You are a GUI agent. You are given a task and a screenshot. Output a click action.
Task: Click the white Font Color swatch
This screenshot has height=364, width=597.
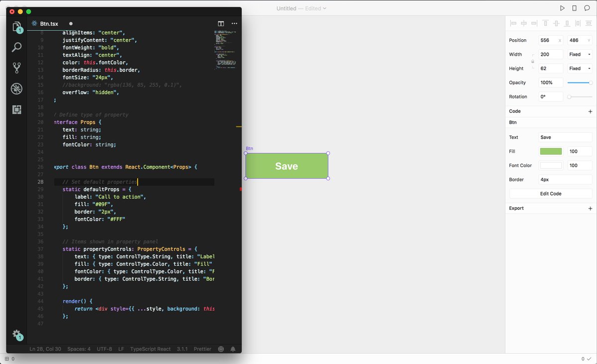pyautogui.click(x=551, y=166)
